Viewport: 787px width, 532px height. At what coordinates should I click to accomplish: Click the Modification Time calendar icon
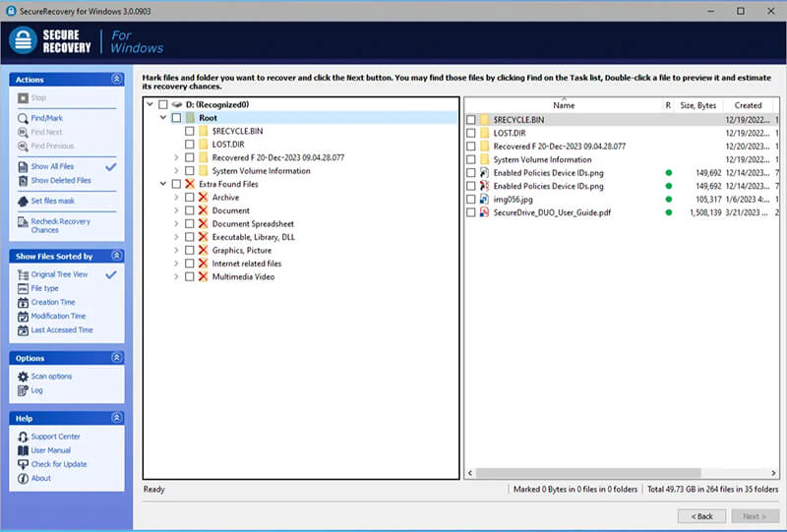click(x=23, y=317)
